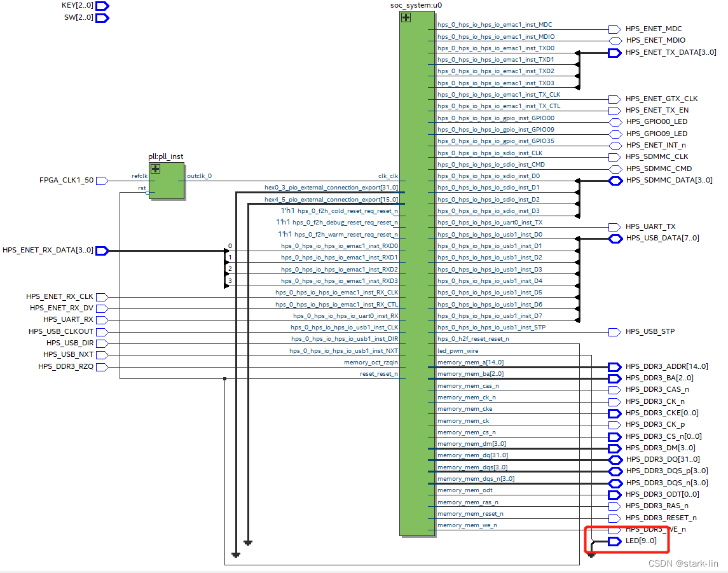The image size is (728, 573).
Task: Select the HPS_GPIO00_LED bidirectional pin symbol
Action: (615, 123)
